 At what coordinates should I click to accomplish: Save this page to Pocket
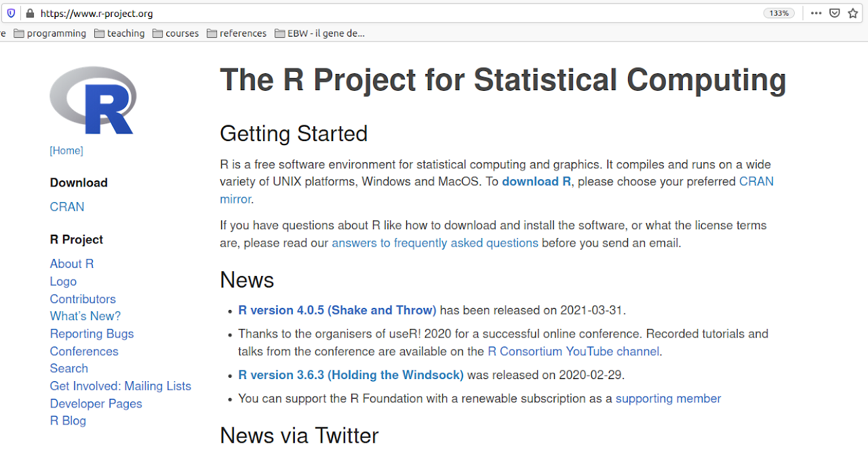(834, 12)
